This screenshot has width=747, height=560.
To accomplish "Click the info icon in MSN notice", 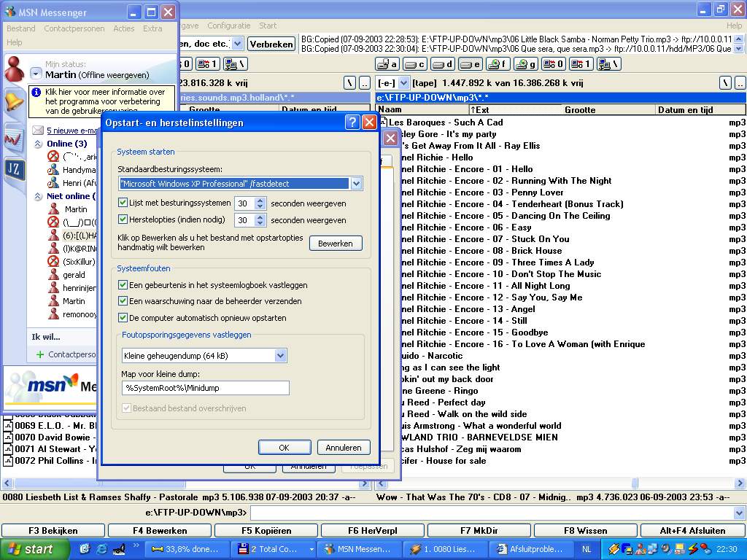I will (x=36, y=93).
